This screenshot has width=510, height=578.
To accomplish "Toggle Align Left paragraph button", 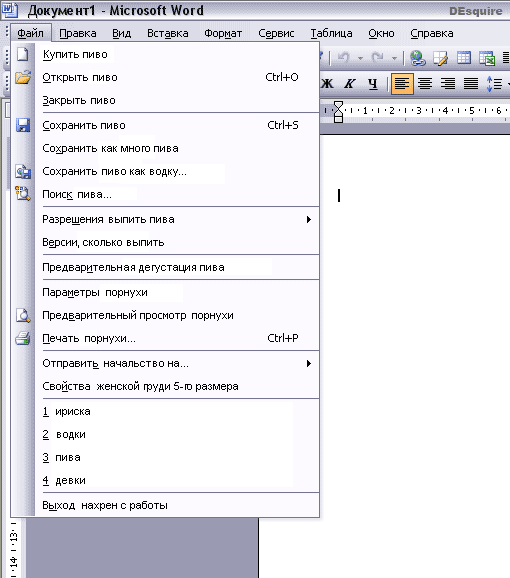I will coord(402,84).
